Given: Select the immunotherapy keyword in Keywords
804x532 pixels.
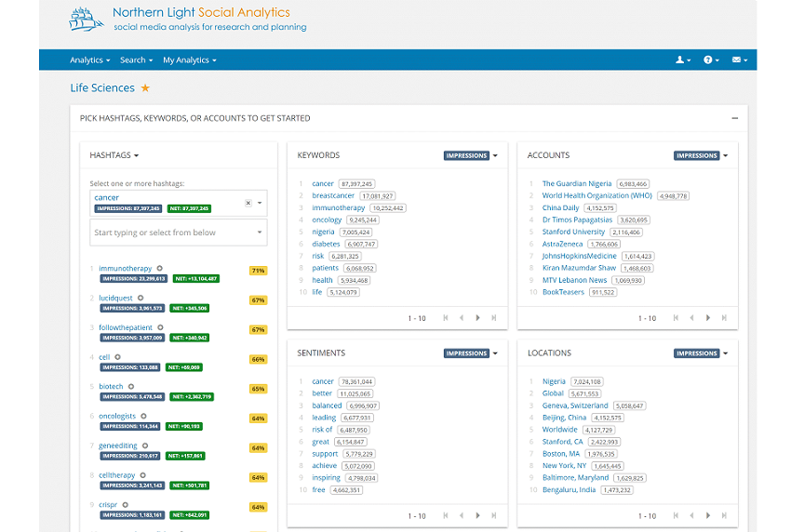Looking at the screenshot, I should click(x=339, y=207).
